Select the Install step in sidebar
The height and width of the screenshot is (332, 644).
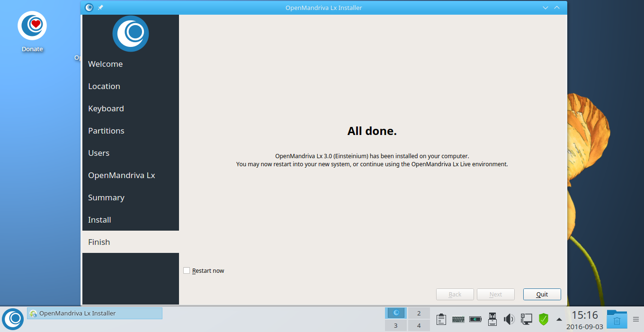pyautogui.click(x=131, y=220)
